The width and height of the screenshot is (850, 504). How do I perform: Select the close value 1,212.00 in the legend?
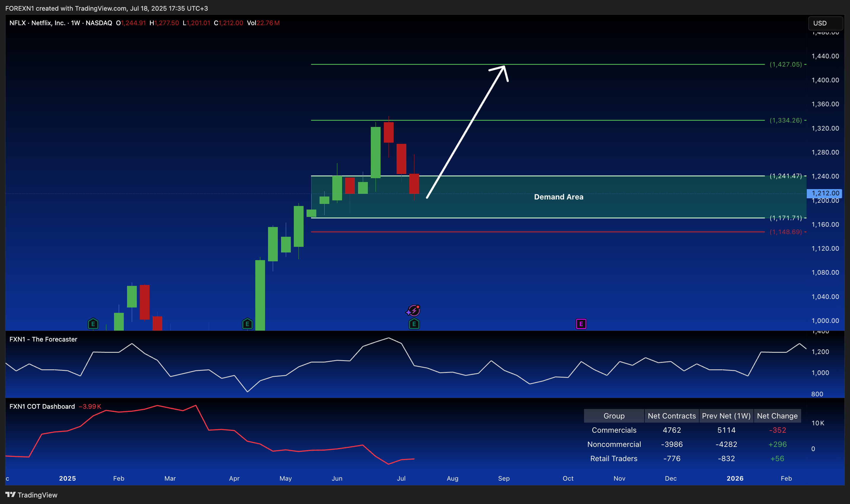point(231,23)
